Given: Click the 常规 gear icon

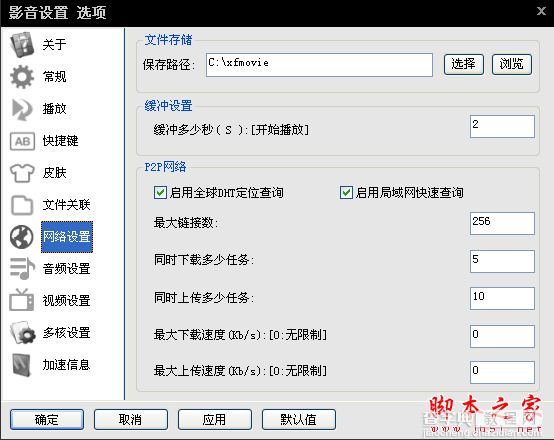Looking at the screenshot, I should click(x=22, y=77).
